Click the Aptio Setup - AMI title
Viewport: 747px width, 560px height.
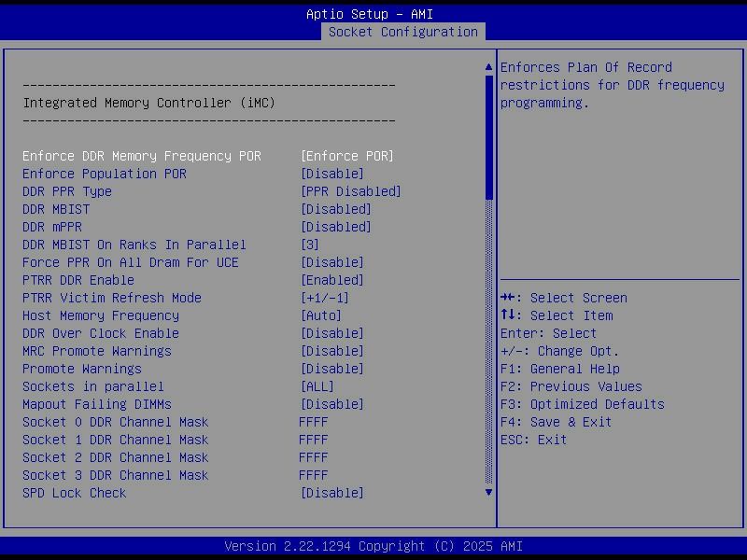point(370,14)
